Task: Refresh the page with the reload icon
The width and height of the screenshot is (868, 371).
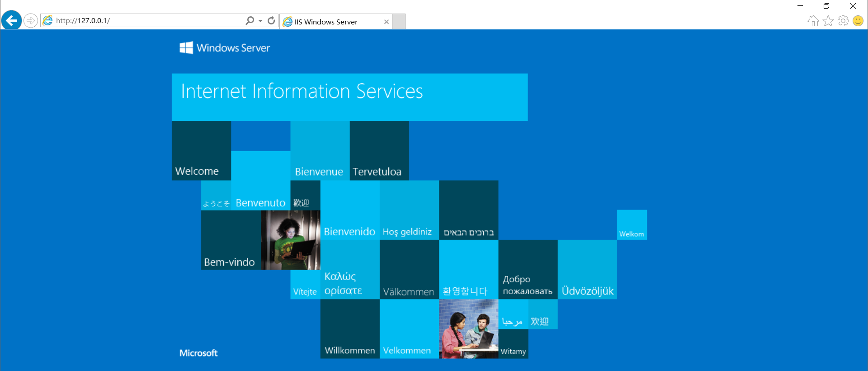Action: [271, 21]
